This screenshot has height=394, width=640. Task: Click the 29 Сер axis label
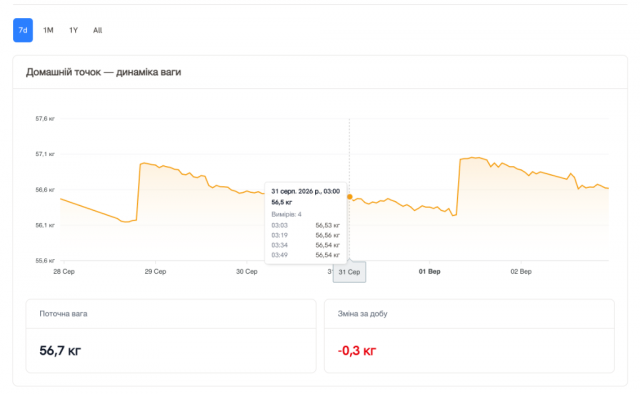156,272
